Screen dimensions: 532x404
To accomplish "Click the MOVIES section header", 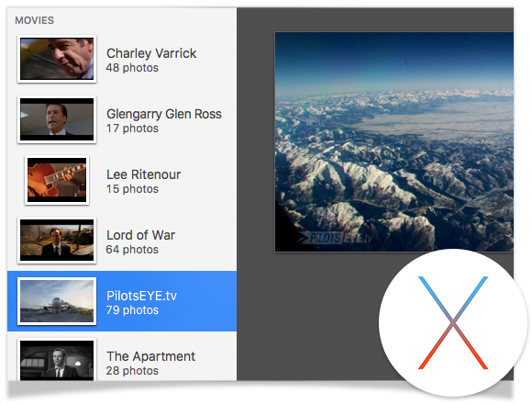I will coord(34,20).
